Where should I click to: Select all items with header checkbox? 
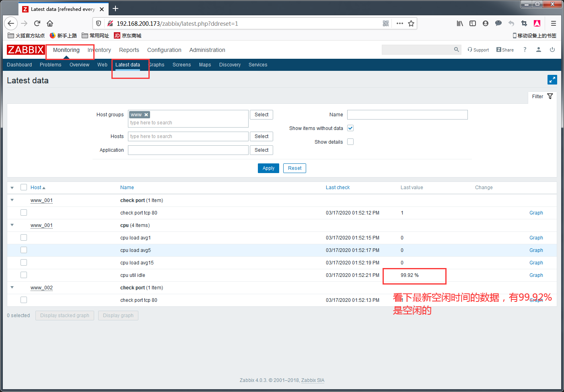24,187
